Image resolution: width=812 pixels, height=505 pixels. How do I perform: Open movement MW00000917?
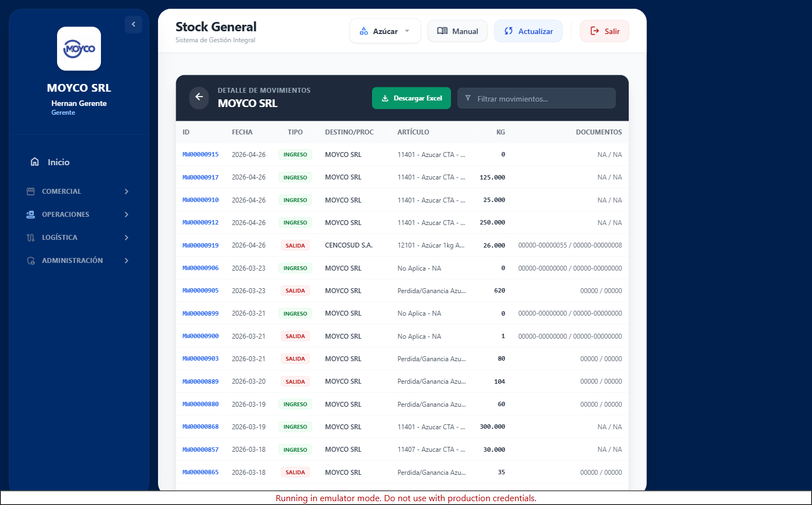pos(201,177)
